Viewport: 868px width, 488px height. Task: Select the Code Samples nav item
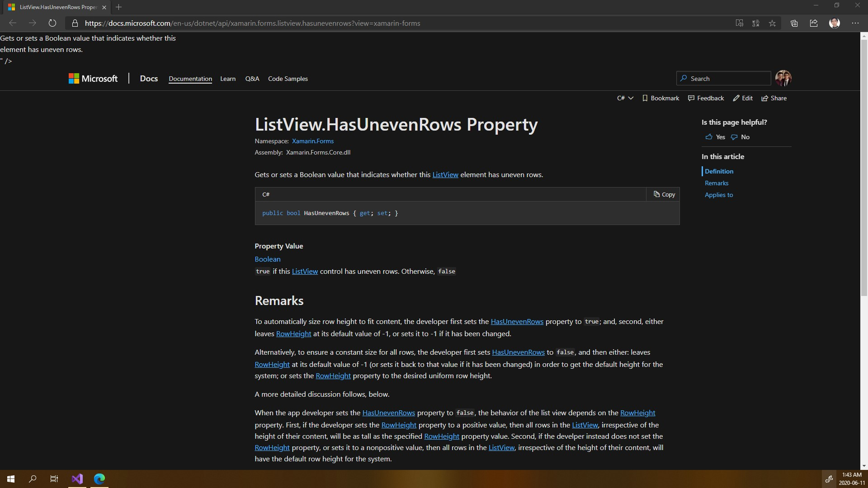(288, 79)
